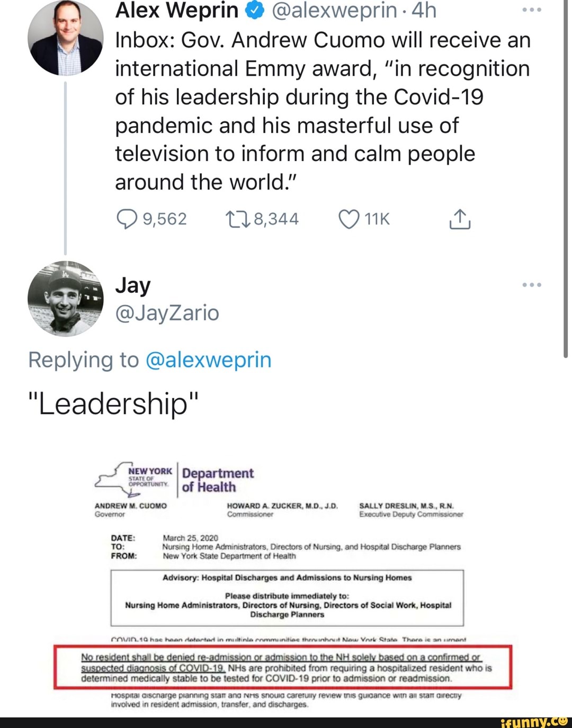
Task: Open the @alexweprin handle in tweet header
Action: (x=334, y=10)
